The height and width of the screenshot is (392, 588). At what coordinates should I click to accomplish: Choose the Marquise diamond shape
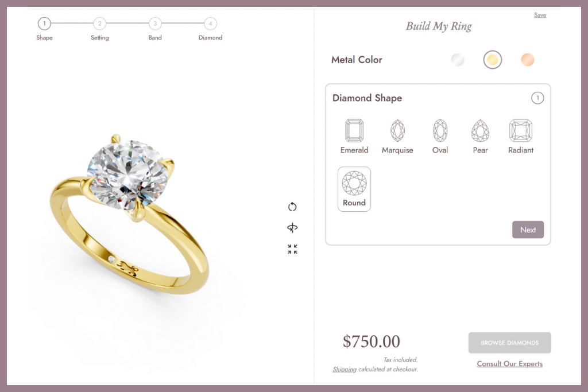point(397,130)
